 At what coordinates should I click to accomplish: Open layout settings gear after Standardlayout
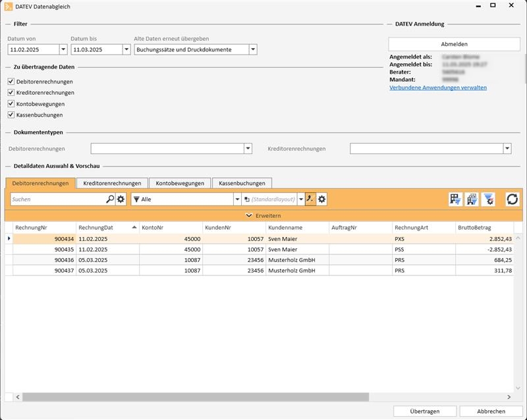[321, 199]
